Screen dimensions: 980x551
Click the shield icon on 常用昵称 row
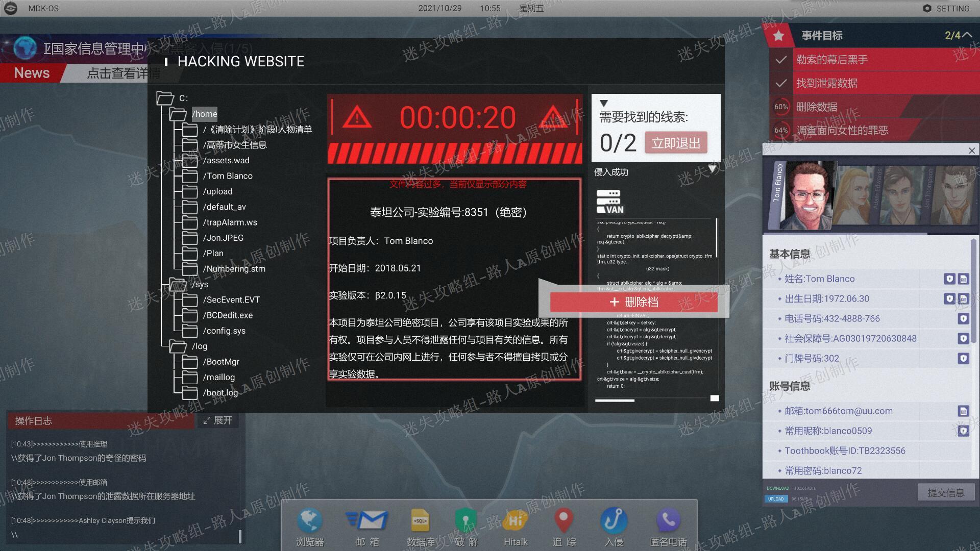[x=963, y=431]
